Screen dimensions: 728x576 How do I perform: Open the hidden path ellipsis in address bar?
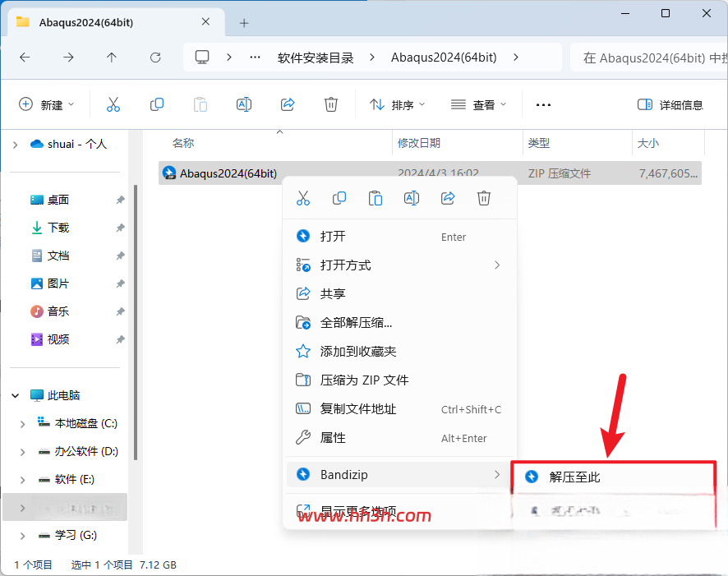point(255,57)
